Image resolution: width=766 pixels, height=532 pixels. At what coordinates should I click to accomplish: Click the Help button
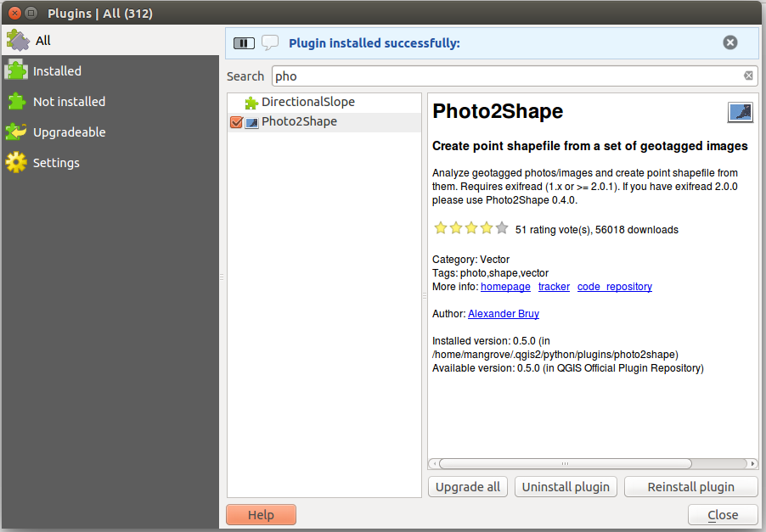tap(261, 514)
